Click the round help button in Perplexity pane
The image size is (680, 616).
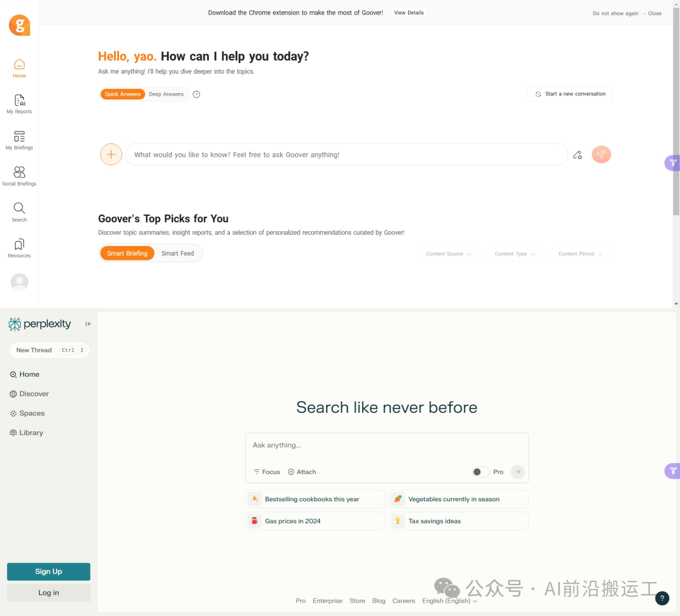pyautogui.click(x=662, y=598)
